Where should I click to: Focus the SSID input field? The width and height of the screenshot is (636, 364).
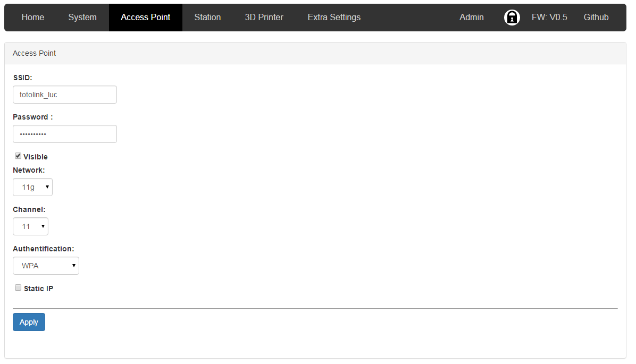[x=65, y=95]
